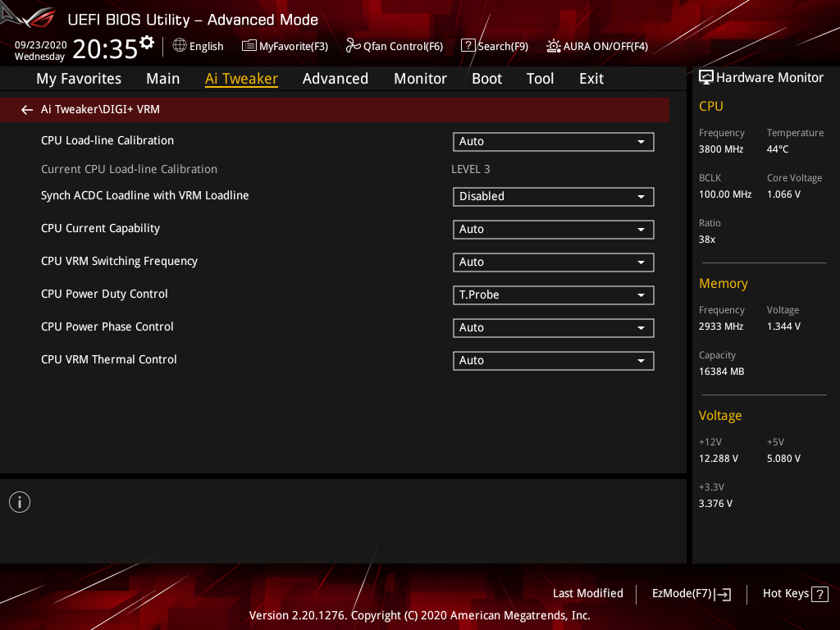Click the Search question mark icon
840x630 pixels.
pyautogui.click(x=468, y=46)
